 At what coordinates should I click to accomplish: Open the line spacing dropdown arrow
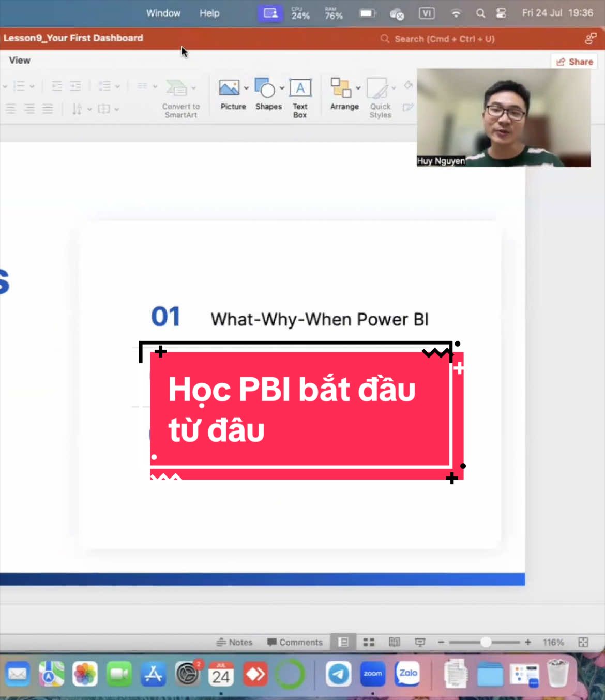tap(117, 86)
